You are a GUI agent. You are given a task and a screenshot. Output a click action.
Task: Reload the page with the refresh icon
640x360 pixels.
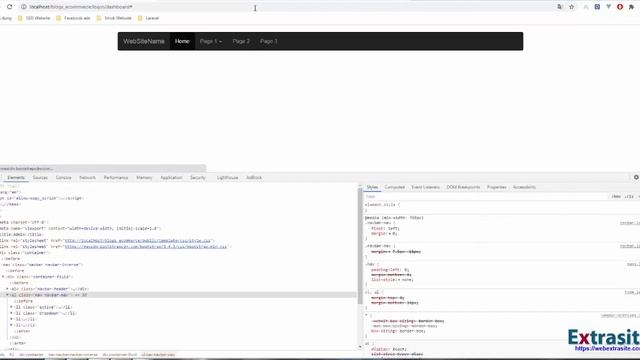(x=9, y=7)
